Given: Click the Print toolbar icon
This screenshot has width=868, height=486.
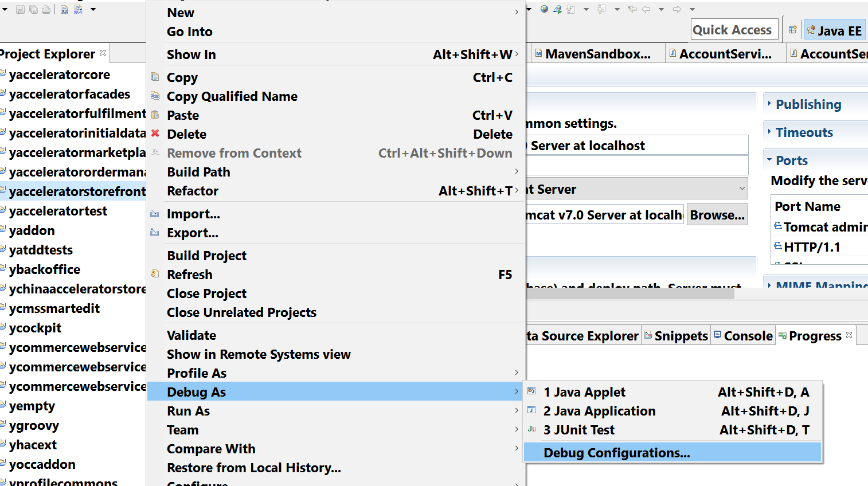Looking at the screenshot, I should (46, 9).
